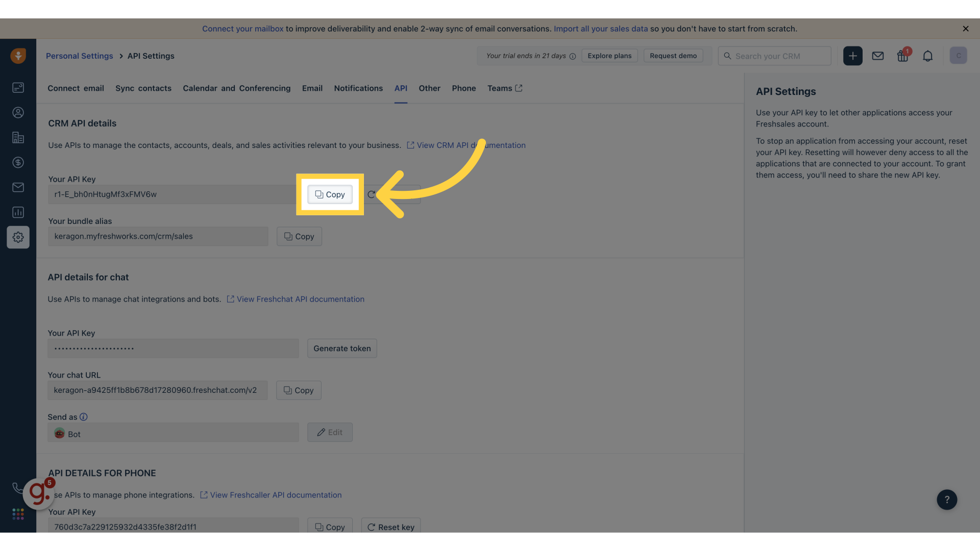Open the Teams external link tab
Screen dimensions: 980x551
tap(504, 88)
